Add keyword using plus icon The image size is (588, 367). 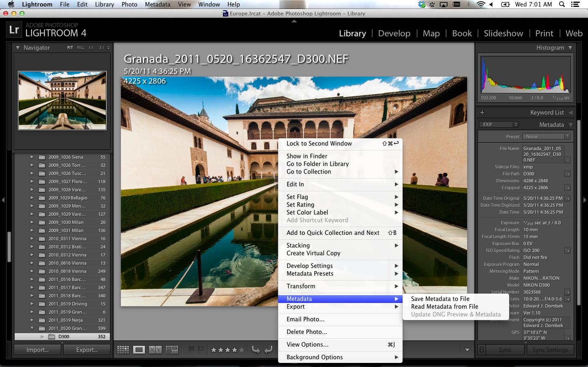click(482, 113)
